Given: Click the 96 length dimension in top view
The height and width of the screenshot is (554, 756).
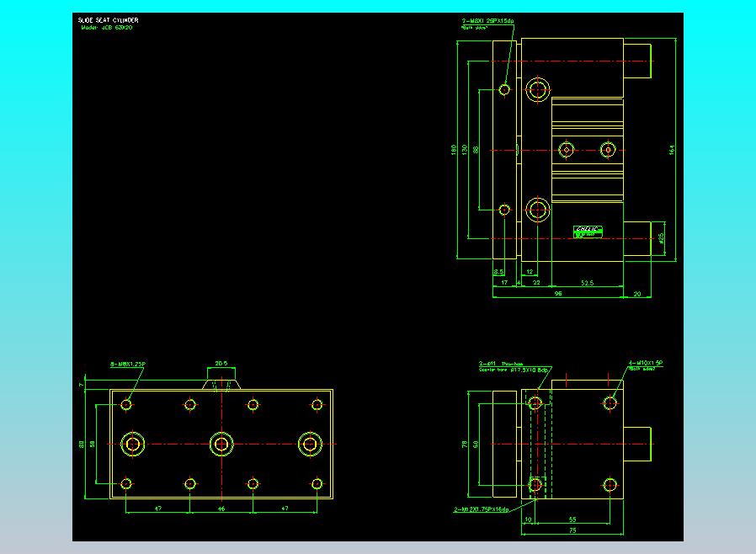Looking at the screenshot, I should [x=557, y=294].
